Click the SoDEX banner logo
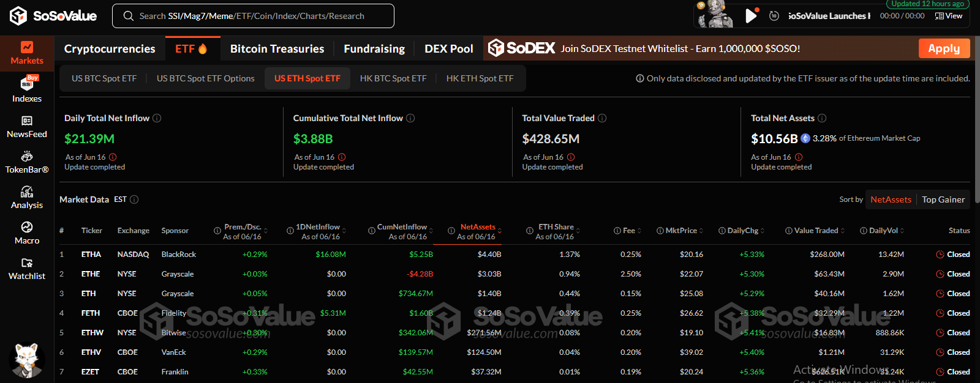This screenshot has height=383, width=980. click(x=522, y=48)
